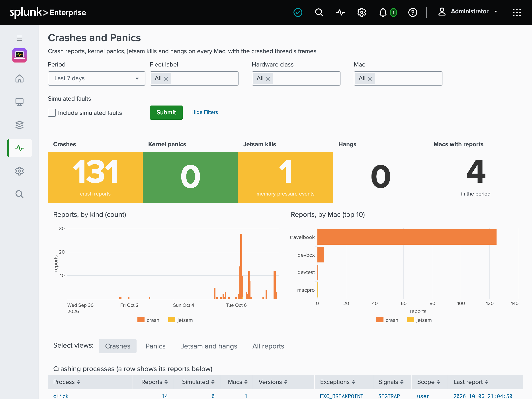This screenshot has width=532, height=399.
Task: Click the travelbook bar in Mac chart
Action: click(407, 237)
